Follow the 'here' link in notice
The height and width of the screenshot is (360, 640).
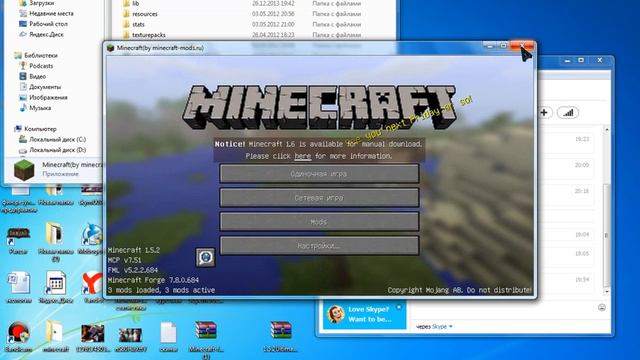(x=302, y=156)
